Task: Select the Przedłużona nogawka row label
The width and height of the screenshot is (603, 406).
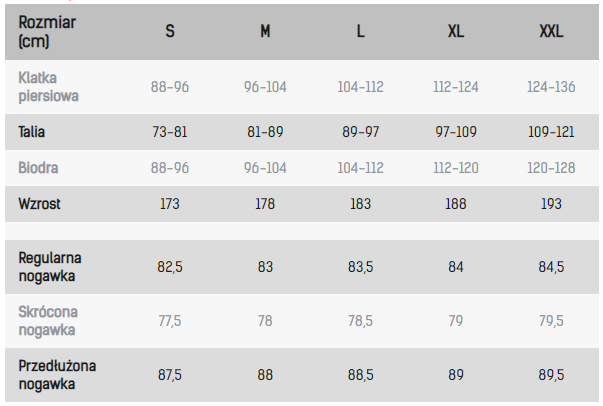Action: 58,375
